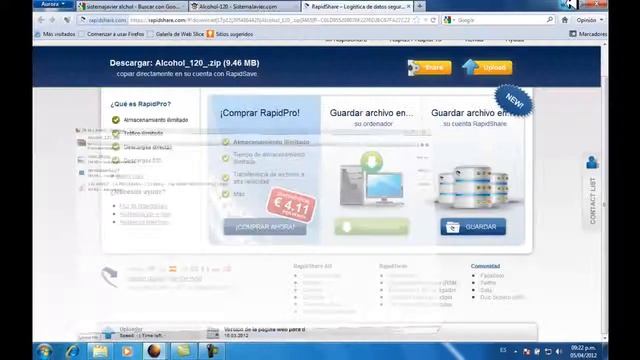Click the rapidshare.com site identity button
Screen dimensions: 640x360
(x=103, y=20)
